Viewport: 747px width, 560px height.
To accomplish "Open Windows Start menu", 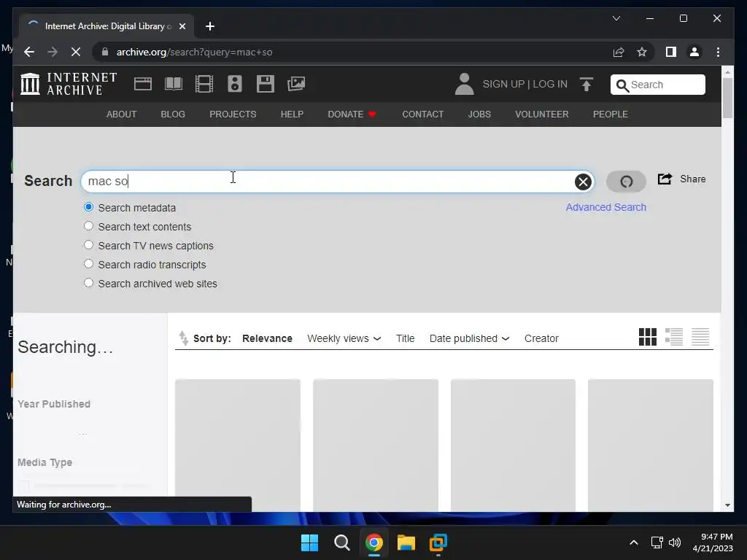I will [x=309, y=542].
